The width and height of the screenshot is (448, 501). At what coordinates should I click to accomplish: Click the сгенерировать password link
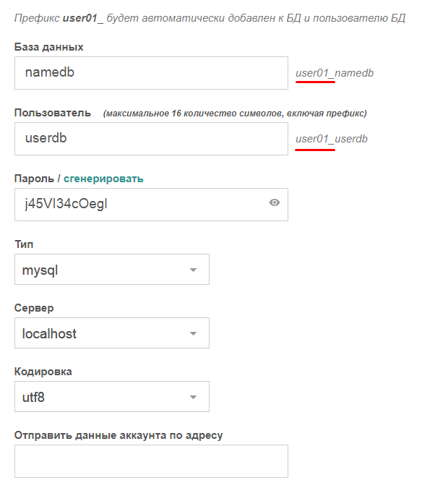(x=103, y=179)
